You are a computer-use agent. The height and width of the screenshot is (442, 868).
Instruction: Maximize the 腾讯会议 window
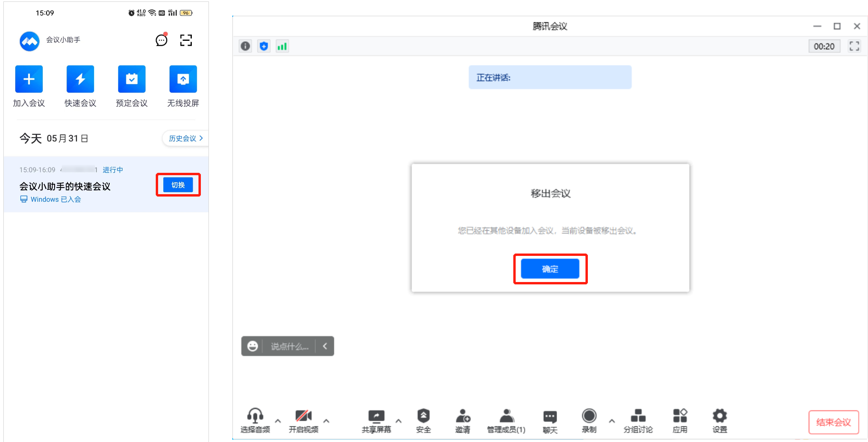837,26
